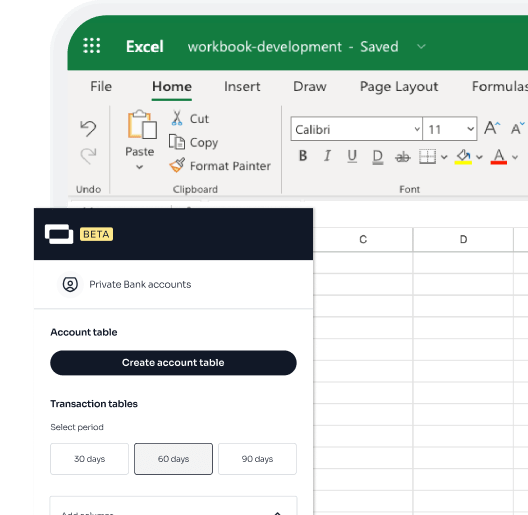528x515 pixels.
Task: Click the Excel brand label
Action: tap(145, 46)
